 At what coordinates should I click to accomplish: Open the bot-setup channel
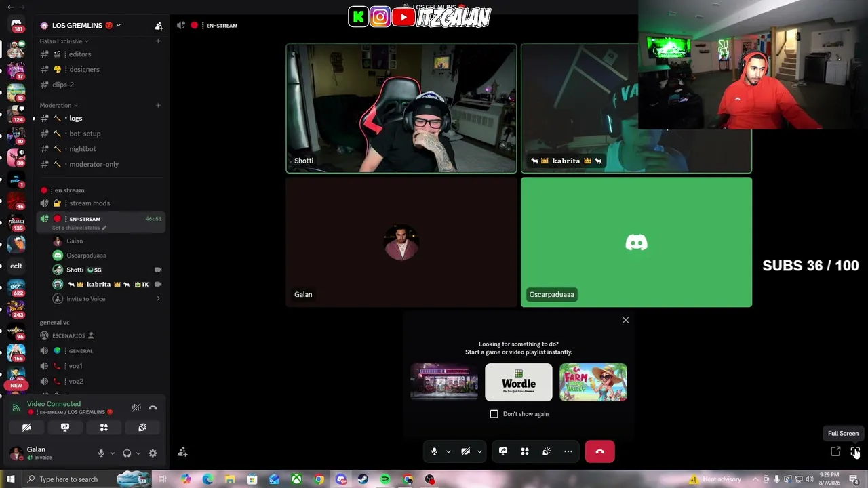click(100, 134)
